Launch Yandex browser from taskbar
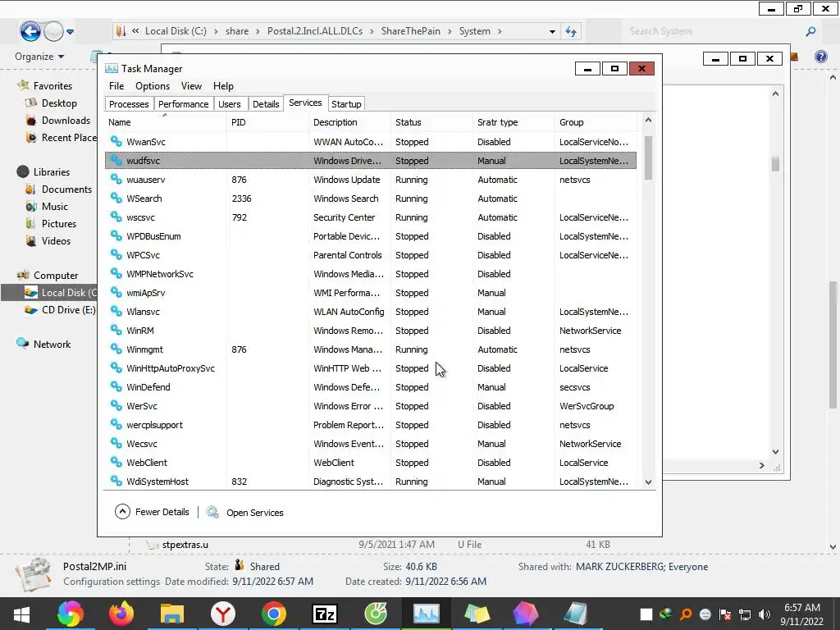 coord(223,614)
